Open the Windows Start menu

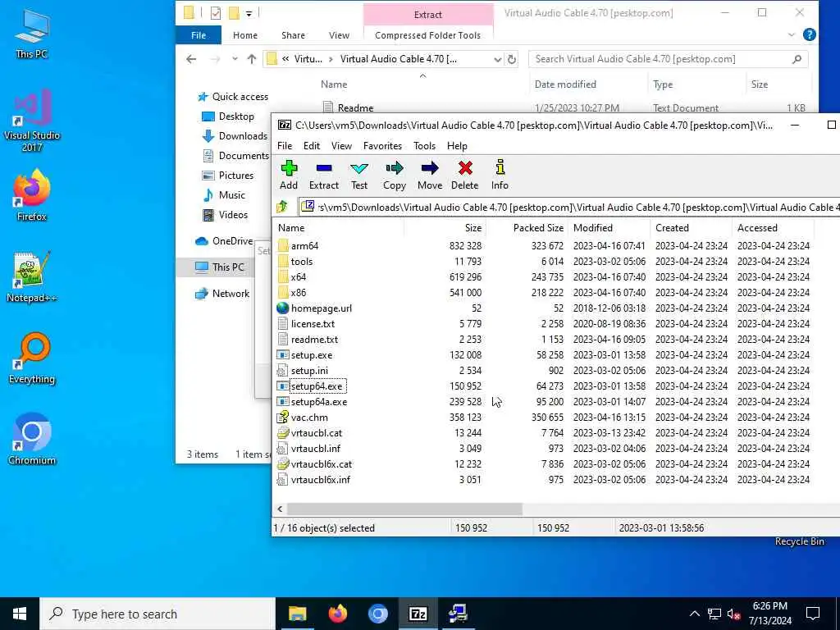point(20,614)
